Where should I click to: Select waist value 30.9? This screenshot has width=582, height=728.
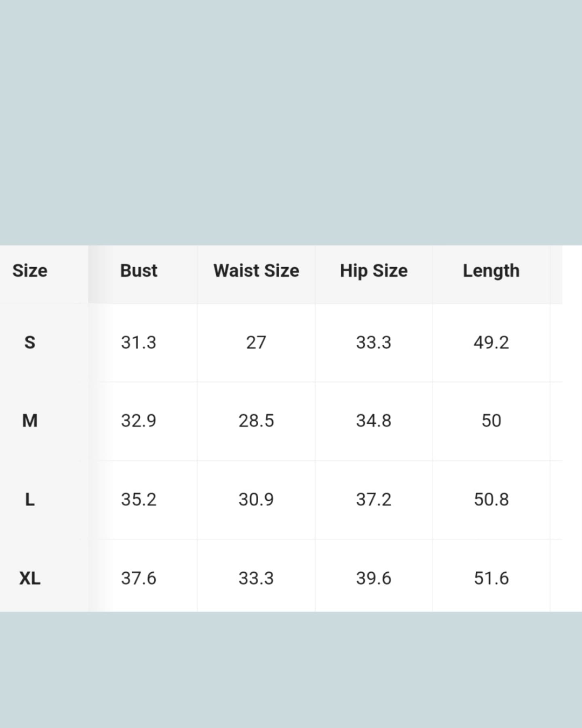(256, 499)
